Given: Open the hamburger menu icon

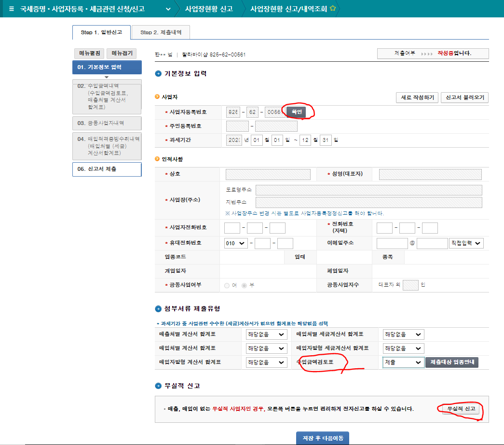Looking at the screenshot, I should pos(12,9).
